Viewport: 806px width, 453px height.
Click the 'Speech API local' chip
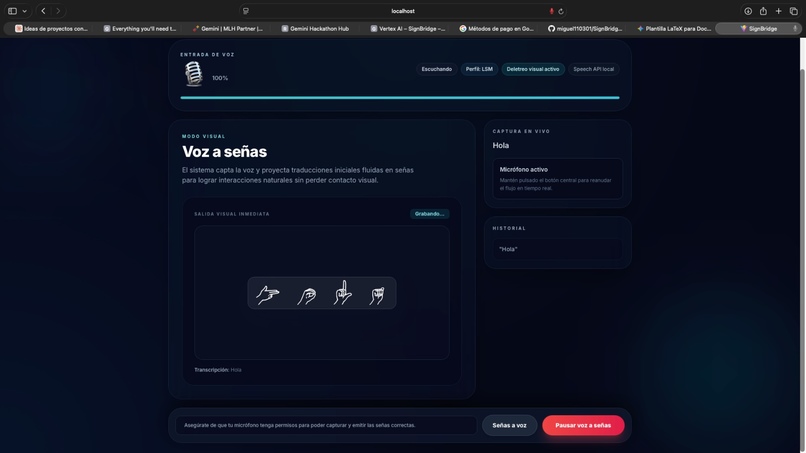(593, 69)
